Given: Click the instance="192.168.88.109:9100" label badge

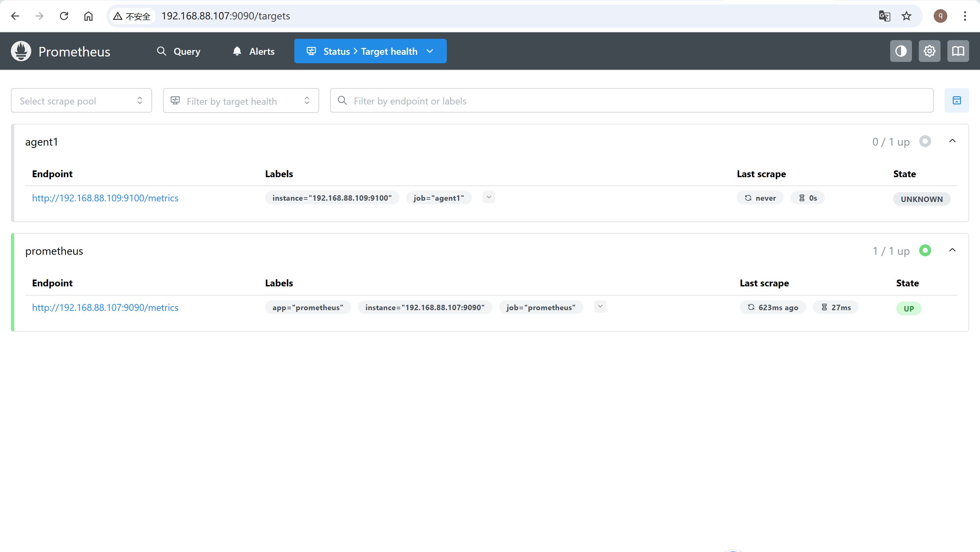Looking at the screenshot, I should 332,198.
